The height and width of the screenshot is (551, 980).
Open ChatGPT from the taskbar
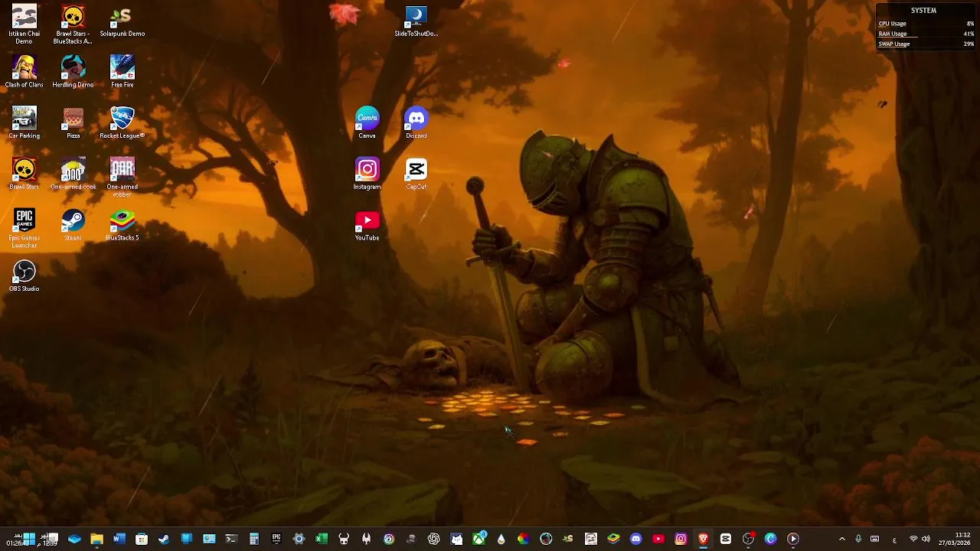coord(434,539)
